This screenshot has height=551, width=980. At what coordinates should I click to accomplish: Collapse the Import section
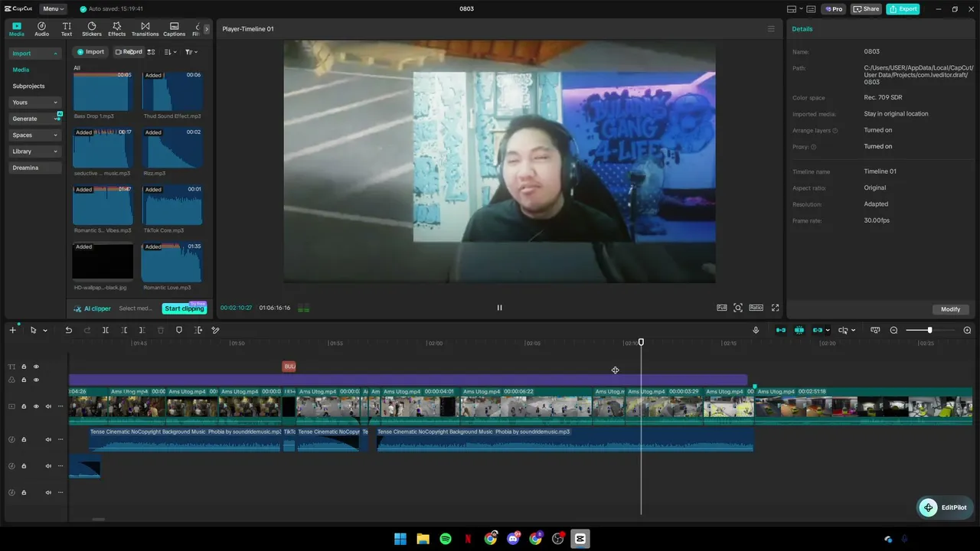click(x=34, y=54)
